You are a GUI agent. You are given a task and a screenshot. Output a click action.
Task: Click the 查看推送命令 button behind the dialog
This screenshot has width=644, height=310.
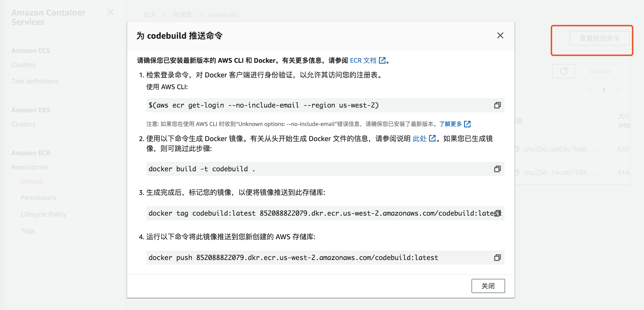point(600,38)
